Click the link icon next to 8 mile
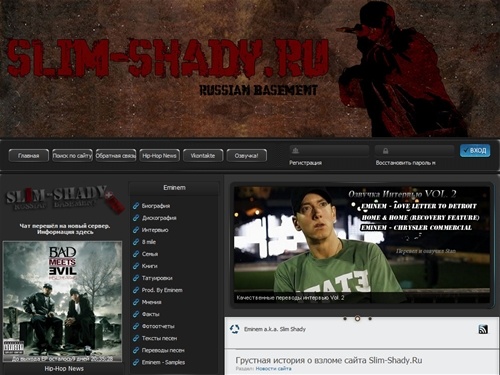The height and width of the screenshot is (375, 500). coord(136,242)
